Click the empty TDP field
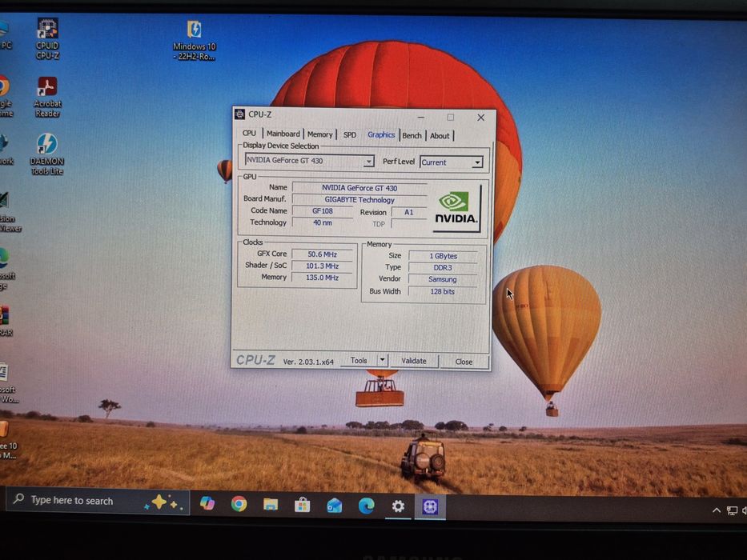 [x=409, y=224]
